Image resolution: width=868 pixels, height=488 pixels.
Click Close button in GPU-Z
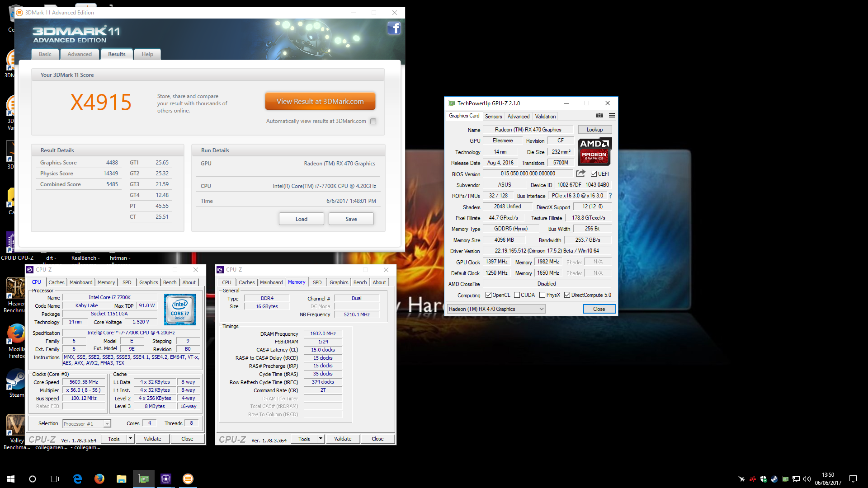[599, 309]
